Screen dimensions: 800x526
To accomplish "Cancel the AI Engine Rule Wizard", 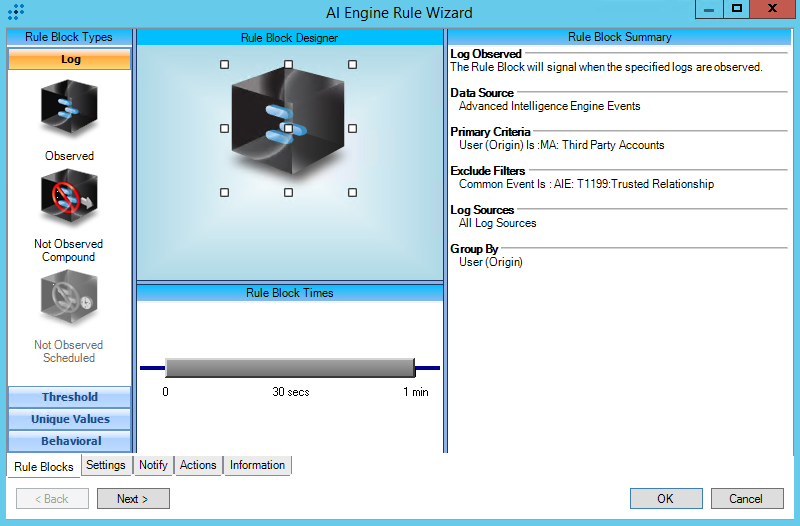I will click(746, 498).
